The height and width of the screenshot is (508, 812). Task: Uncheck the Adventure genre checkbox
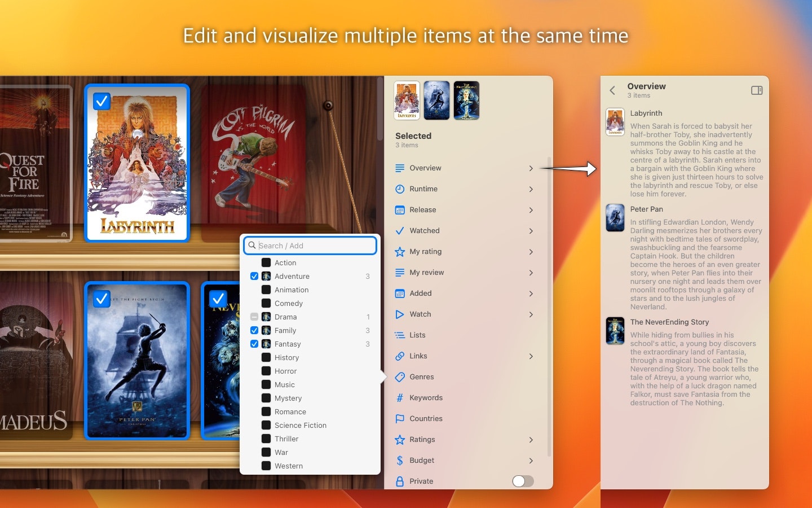coord(254,277)
